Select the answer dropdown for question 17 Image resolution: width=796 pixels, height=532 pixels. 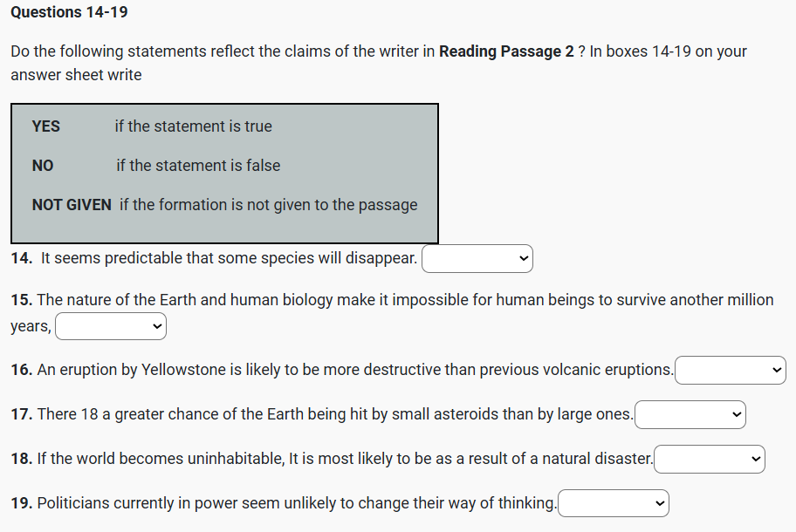click(x=691, y=414)
